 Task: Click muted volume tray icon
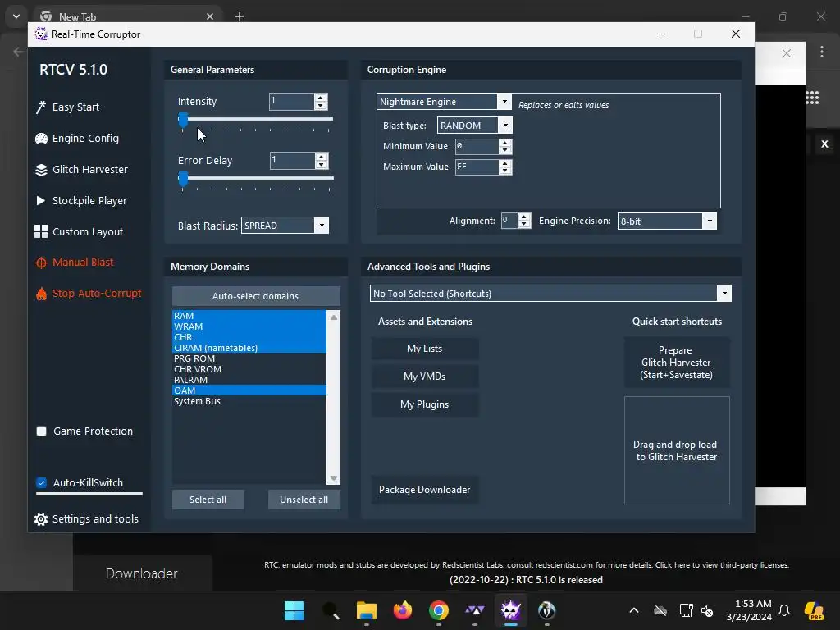tap(707, 610)
